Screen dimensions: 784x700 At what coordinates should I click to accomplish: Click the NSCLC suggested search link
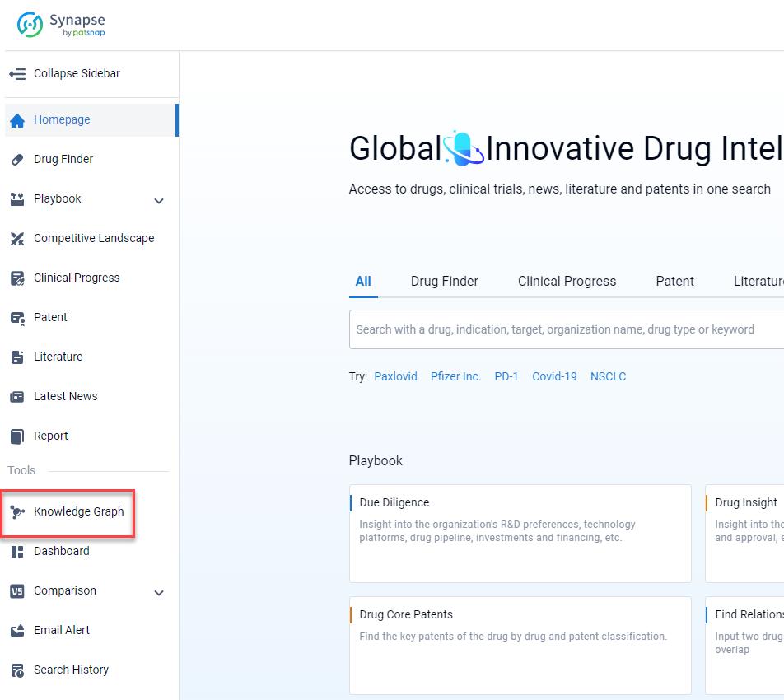pos(608,376)
